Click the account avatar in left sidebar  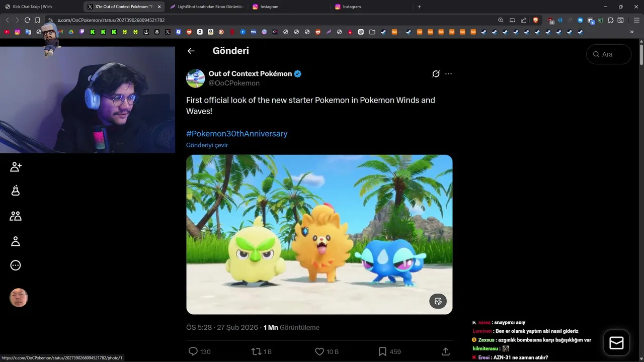click(19, 298)
